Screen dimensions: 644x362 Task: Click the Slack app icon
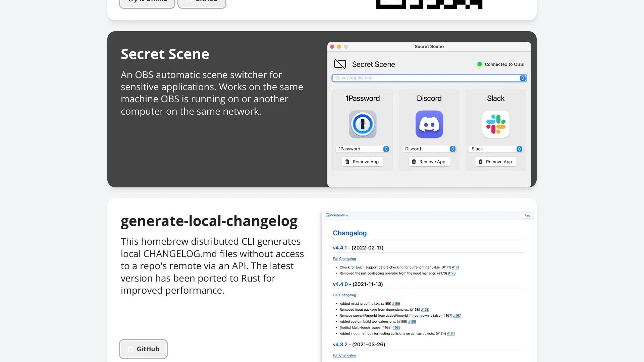(x=496, y=124)
